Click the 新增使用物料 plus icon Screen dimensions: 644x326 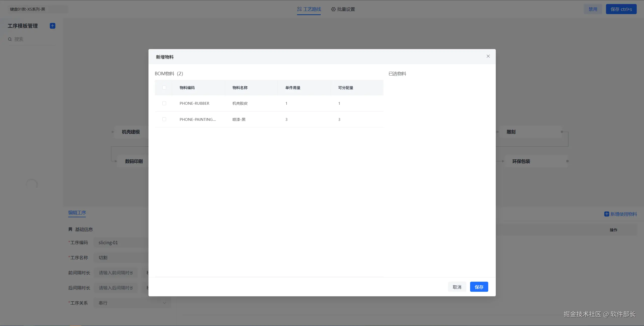607,214
